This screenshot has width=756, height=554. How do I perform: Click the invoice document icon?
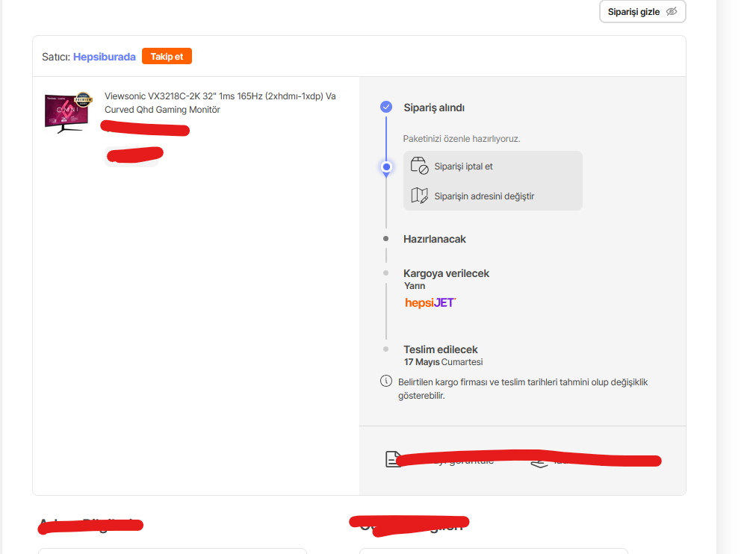click(x=392, y=459)
